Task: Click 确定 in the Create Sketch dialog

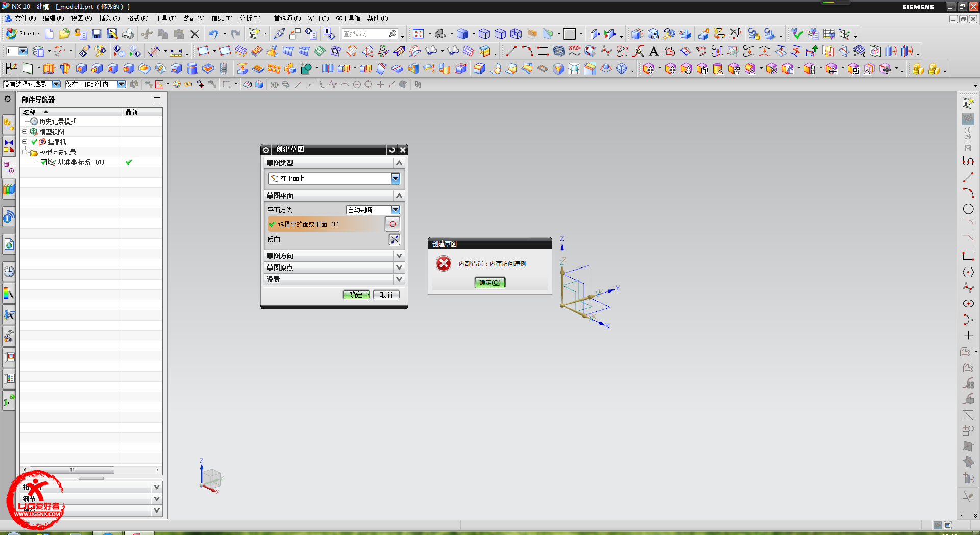Action: (356, 295)
